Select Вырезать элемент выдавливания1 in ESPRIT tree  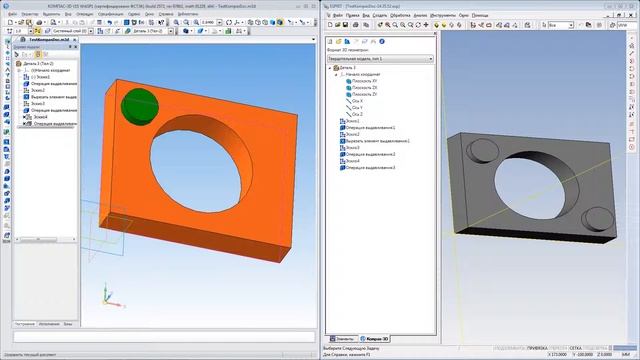[378, 141]
